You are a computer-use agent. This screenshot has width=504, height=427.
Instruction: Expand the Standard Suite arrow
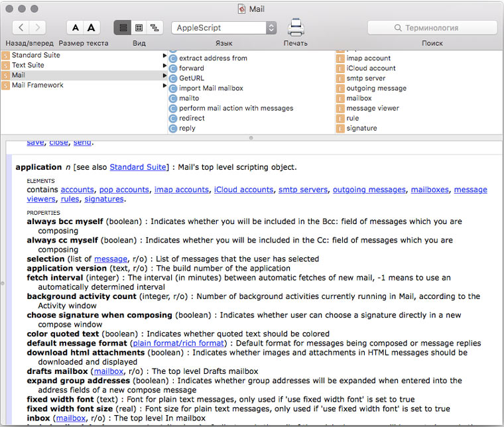point(164,55)
